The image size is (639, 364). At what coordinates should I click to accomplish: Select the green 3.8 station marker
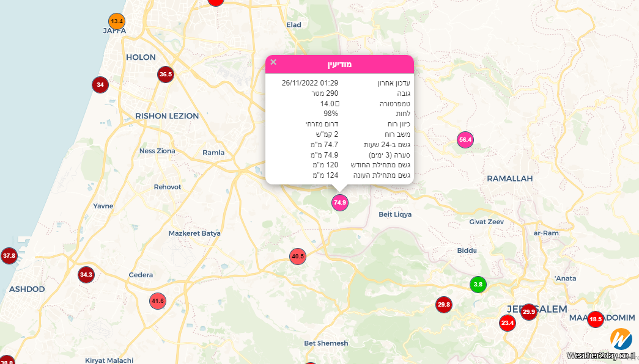tap(478, 284)
